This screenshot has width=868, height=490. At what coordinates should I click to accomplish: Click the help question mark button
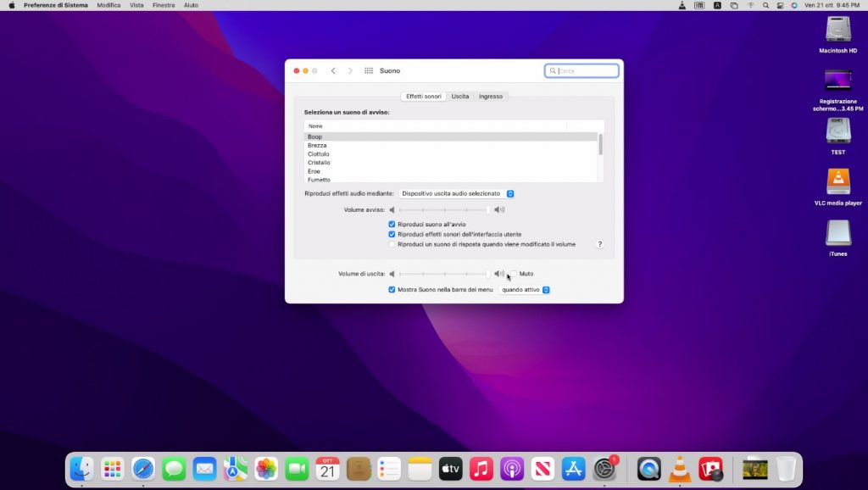pyautogui.click(x=599, y=244)
